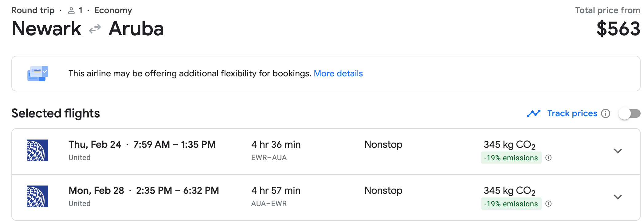
Task: Enable the Track prices toggle
Action: pyautogui.click(x=630, y=113)
